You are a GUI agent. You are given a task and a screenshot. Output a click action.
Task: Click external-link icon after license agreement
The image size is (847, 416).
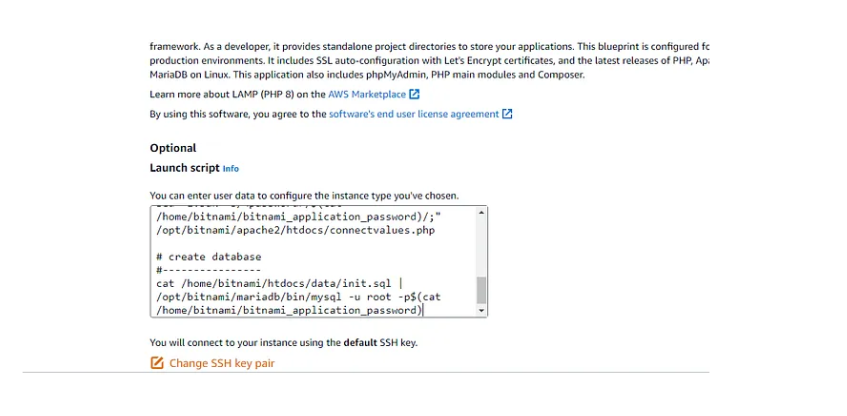[507, 114]
